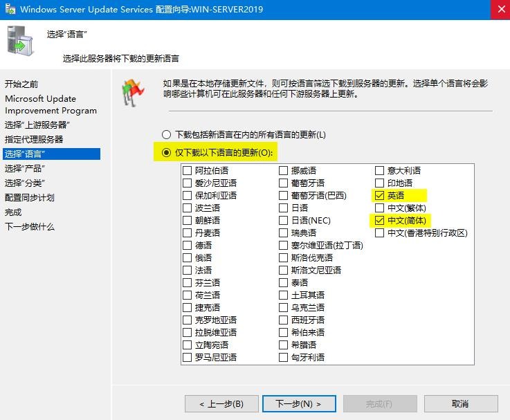The image size is (510, 420).
Task: Enable the 中文(繁体) checkbox
Action: tap(379, 208)
